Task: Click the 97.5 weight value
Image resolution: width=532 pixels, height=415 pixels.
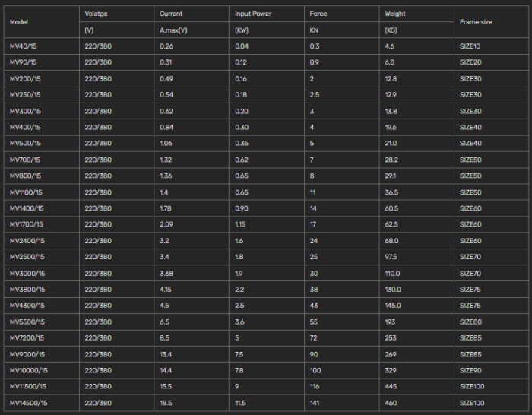Action: tap(391, 257)
